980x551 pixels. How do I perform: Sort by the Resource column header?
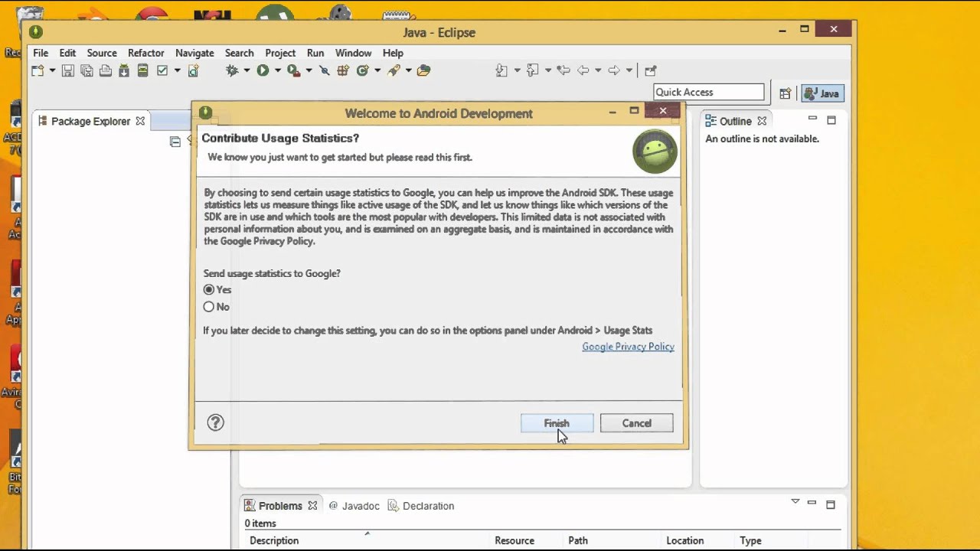[514, 540]
